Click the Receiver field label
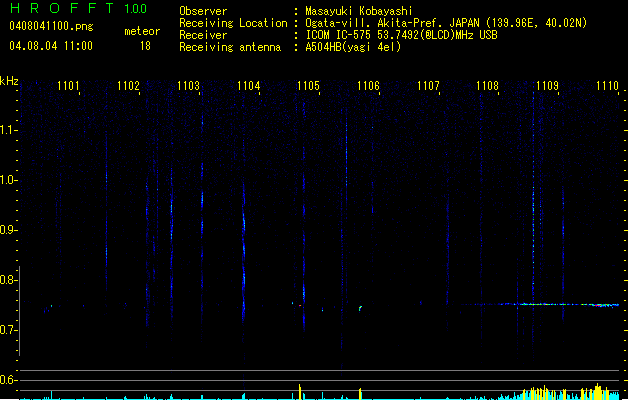The width and height of the screenshot is (629, 400). [x=203, y=35]
